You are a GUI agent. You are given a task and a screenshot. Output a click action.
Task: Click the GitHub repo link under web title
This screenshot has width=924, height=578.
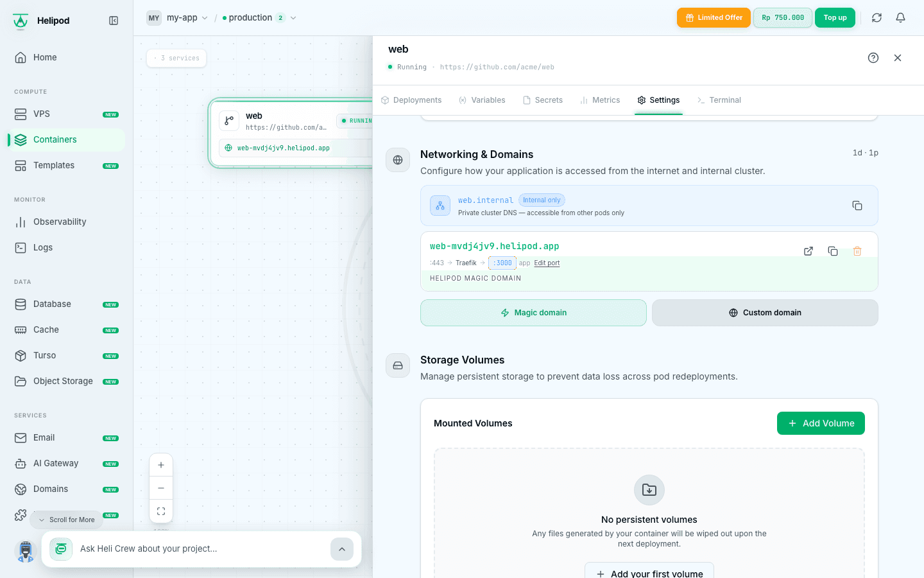coord(497,67)
